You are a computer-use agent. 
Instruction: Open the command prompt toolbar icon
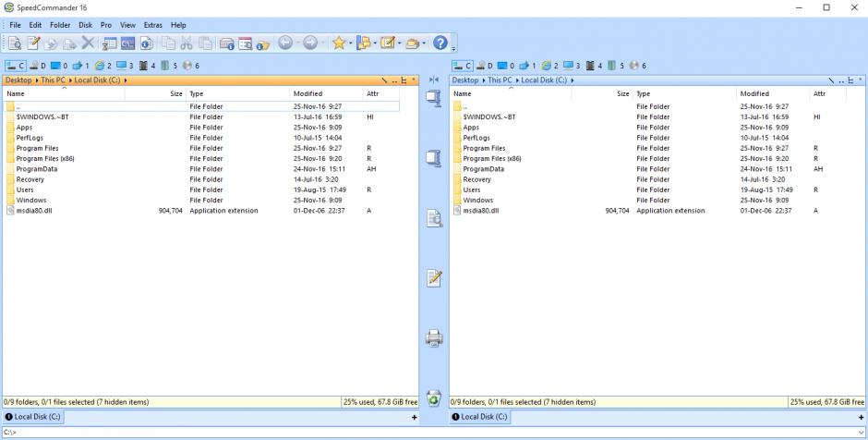[128, 43]
